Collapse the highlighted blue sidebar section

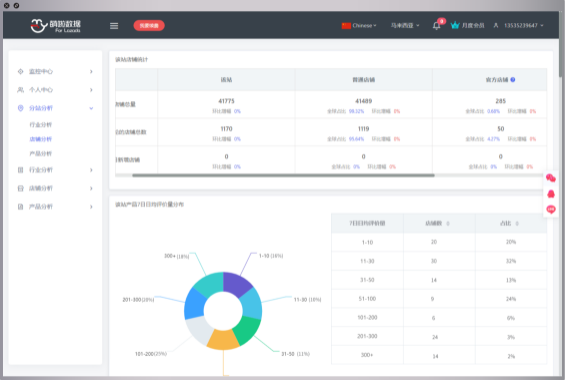(x=91, y=108)
